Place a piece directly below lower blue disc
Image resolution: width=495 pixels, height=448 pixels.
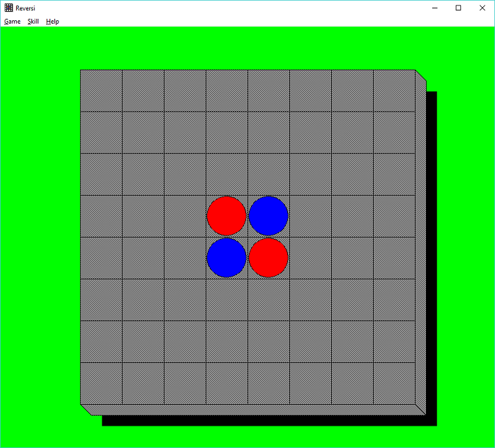(x=227, y=300)
